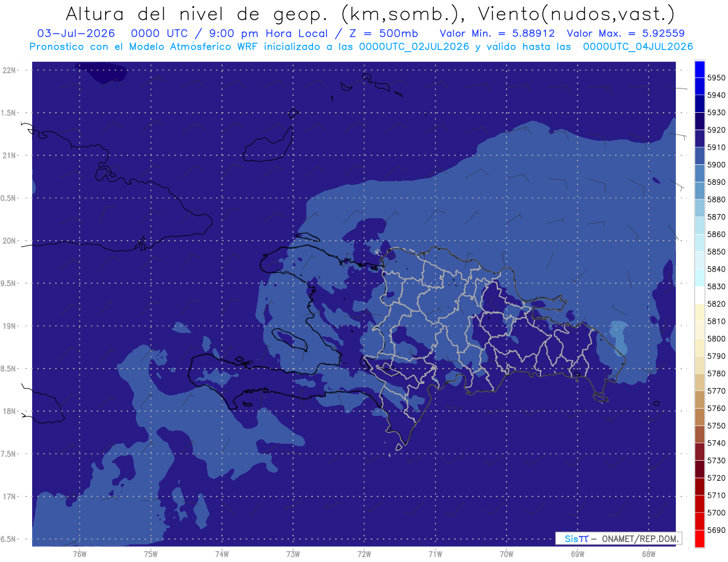
Task: Click the 'ONAMET/REP.DOM.' credit label
Action: [639, 538]
